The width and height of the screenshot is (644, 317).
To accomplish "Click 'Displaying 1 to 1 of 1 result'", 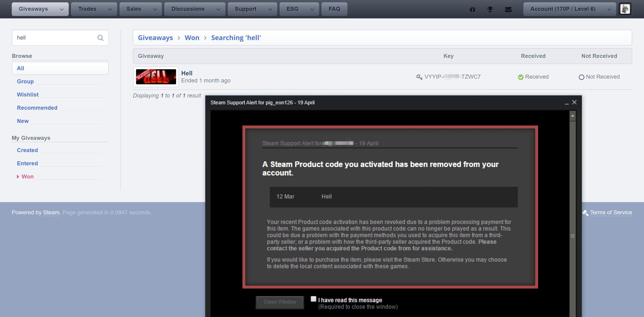I will point(167,96).
